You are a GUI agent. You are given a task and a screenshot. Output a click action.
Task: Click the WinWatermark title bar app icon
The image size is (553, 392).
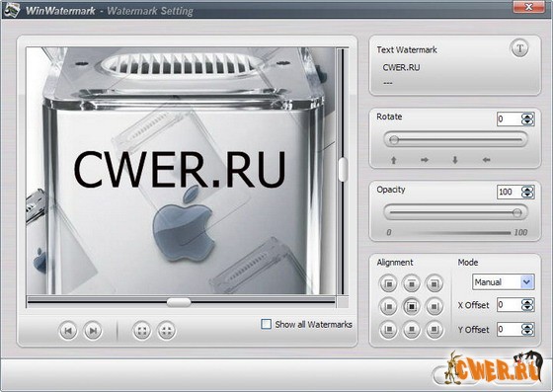[x=12, y=10]
